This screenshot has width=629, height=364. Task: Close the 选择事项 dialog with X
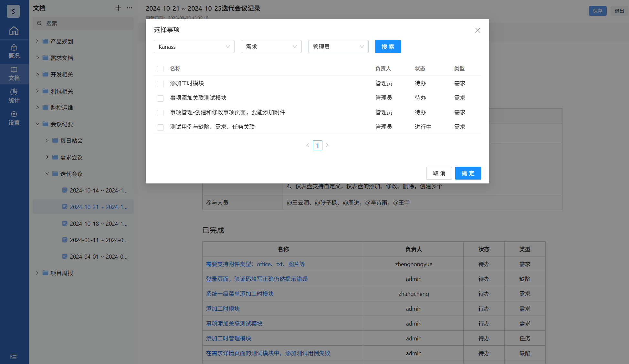coord(477,30)
